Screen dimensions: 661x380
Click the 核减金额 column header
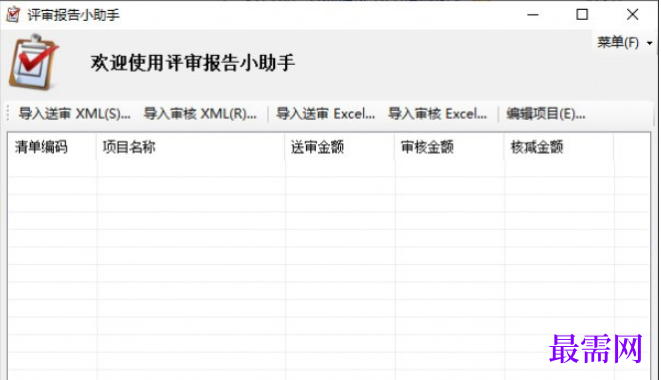[559, 147]
